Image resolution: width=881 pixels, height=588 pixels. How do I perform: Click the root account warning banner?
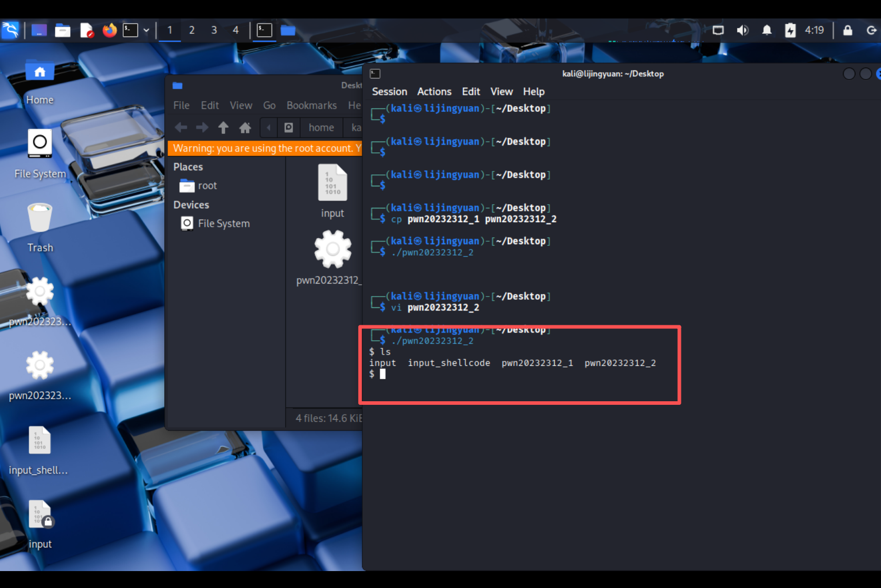[x=265, y=148]
